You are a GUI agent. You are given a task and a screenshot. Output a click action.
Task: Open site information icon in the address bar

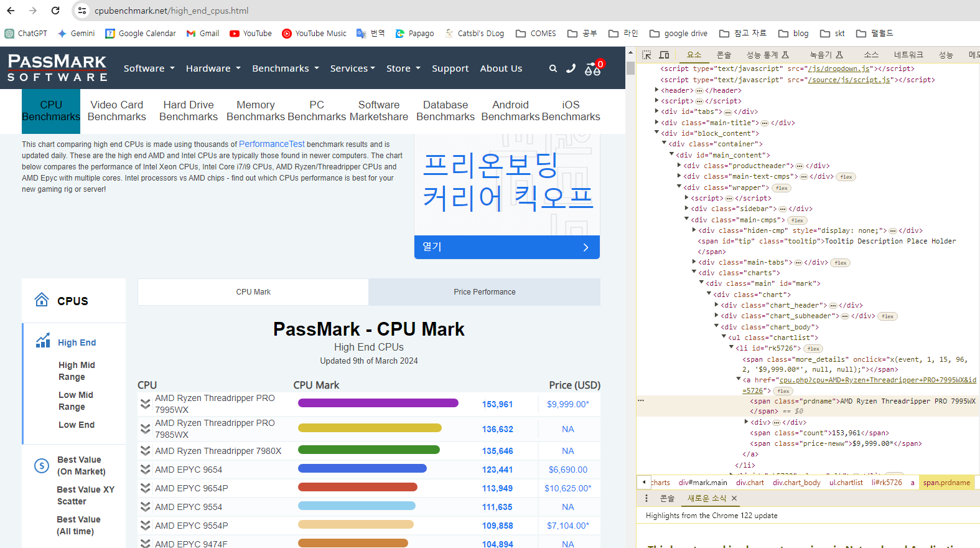[x=82, y=11]
